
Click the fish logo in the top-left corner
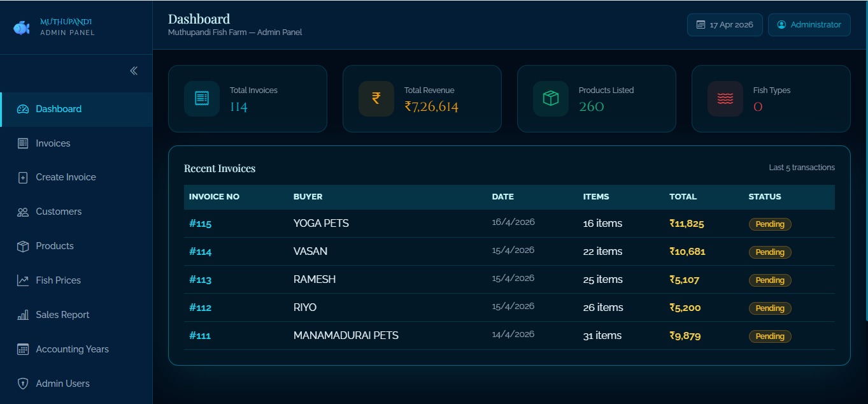click(x=21, y=27)
